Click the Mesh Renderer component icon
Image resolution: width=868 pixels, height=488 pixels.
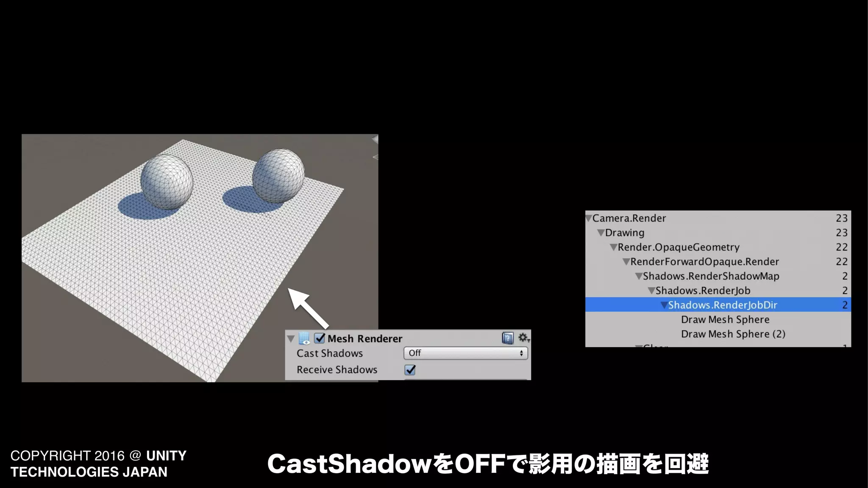click(x=305, y=338)
